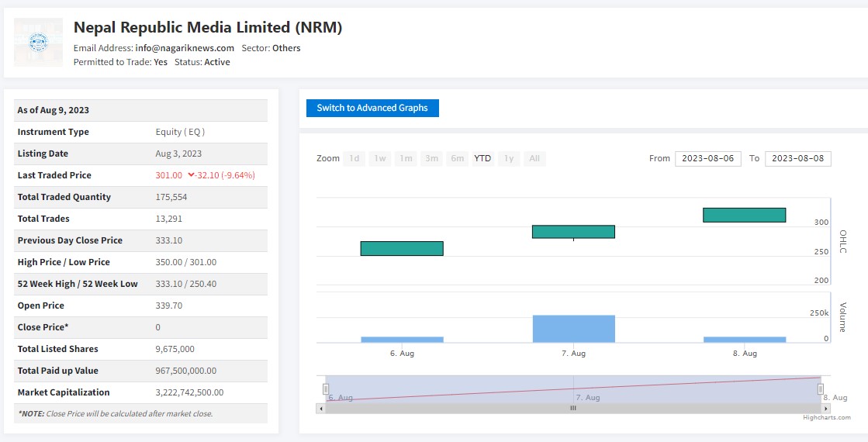Screen dimensions: 868x442
Task: Click the 8 Aug candlestick in OHLC chart
Action: pyautogui.click(x=744, y=215)
